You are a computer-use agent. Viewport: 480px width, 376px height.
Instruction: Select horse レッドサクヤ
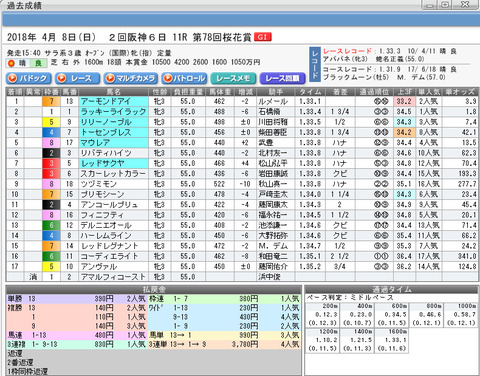[x=113, y=163]
